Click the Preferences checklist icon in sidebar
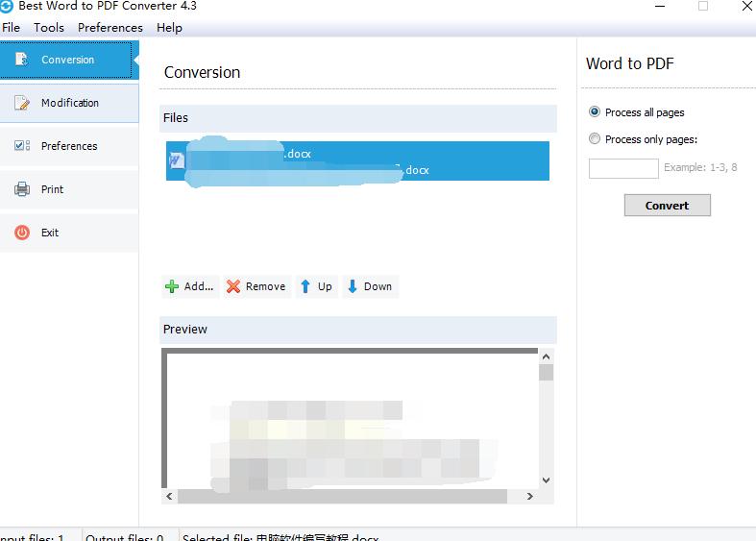The width and height of the screenshot is (756, 541). coord(21,146)
